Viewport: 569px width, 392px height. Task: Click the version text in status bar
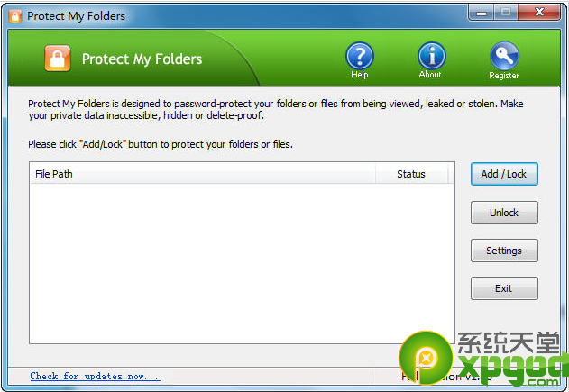point(446,377)
